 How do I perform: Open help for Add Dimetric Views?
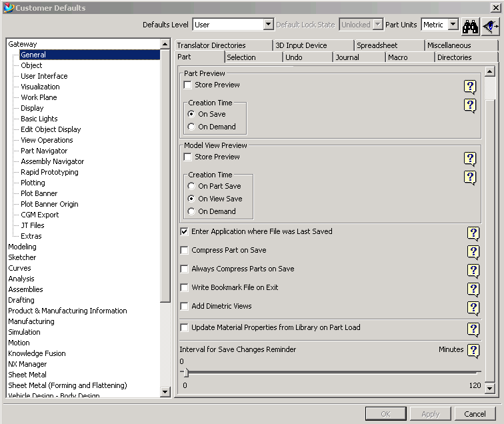coord(473,308)
